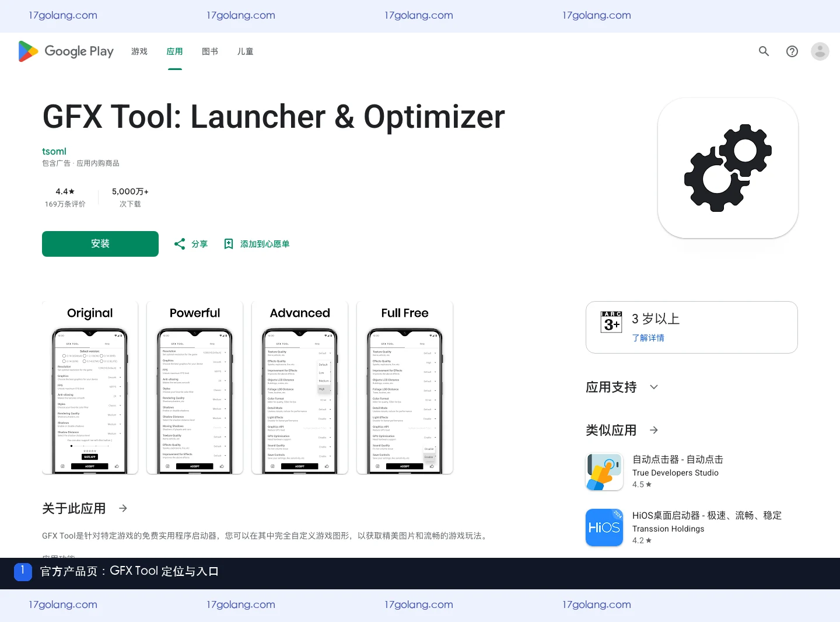The height and width of the screenshot is (622, 840).
Task: Click 添加到心愿单 wishlist button
Action: click(x=257, y=244)
